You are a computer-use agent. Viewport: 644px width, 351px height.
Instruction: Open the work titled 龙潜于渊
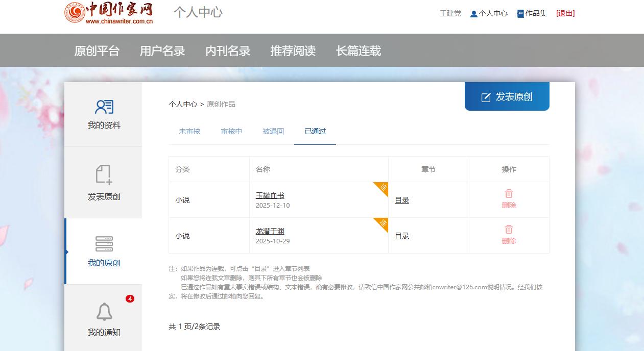pyautogui.click(x=270, y=231)
